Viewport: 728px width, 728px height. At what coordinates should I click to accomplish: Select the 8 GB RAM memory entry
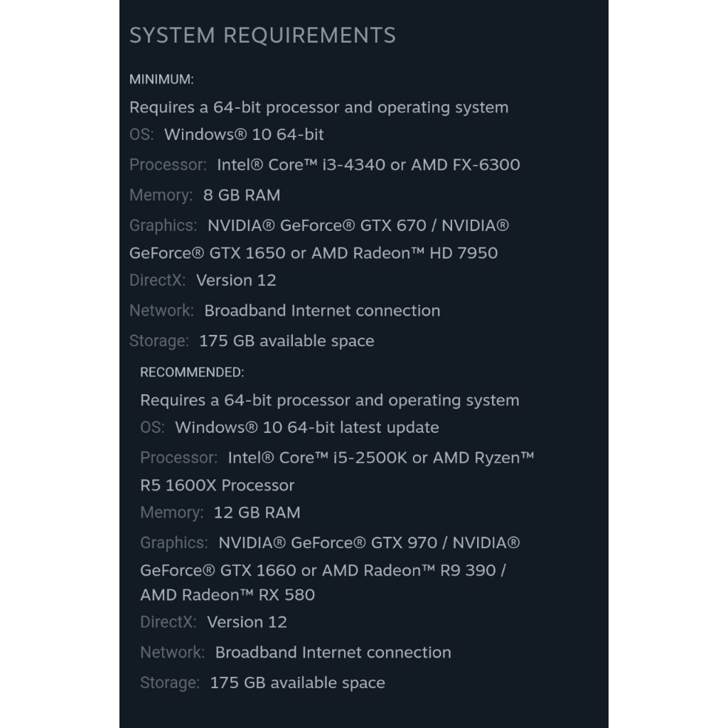coord(242,196)
